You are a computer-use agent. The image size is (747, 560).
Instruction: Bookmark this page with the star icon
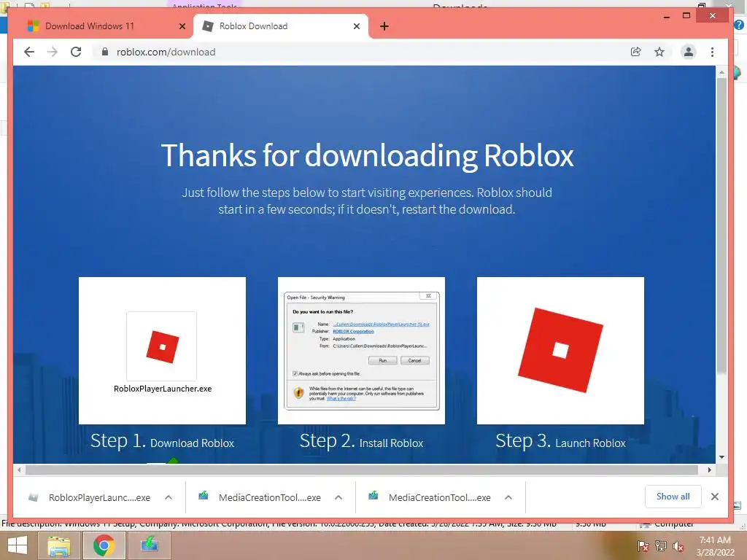pyautogui.click(x=659, y=52)
